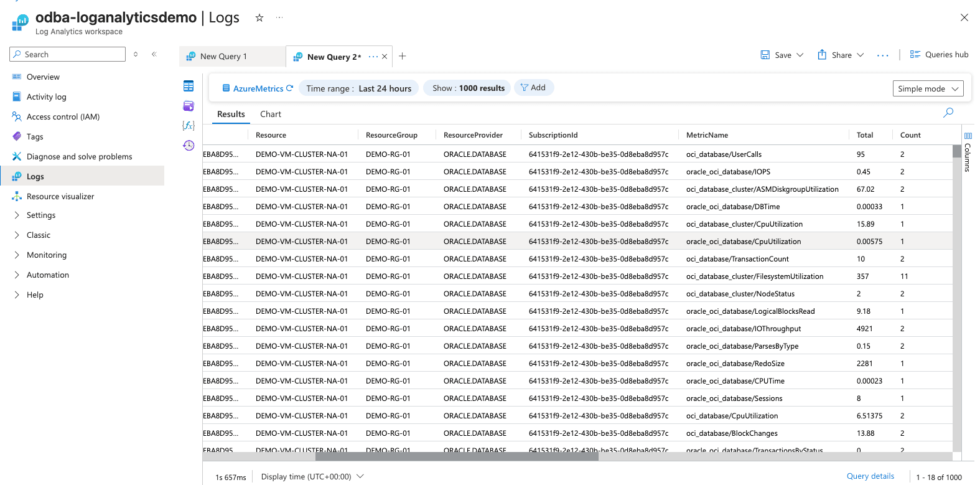Click the horizontal scrollbar of results grid

pyautogui.click(x=457, y=456)
